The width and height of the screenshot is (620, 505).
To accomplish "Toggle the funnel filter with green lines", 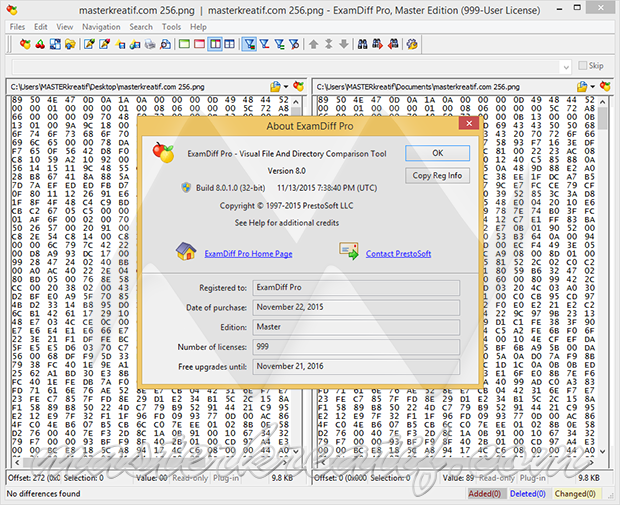I will [x=279, y=44].
